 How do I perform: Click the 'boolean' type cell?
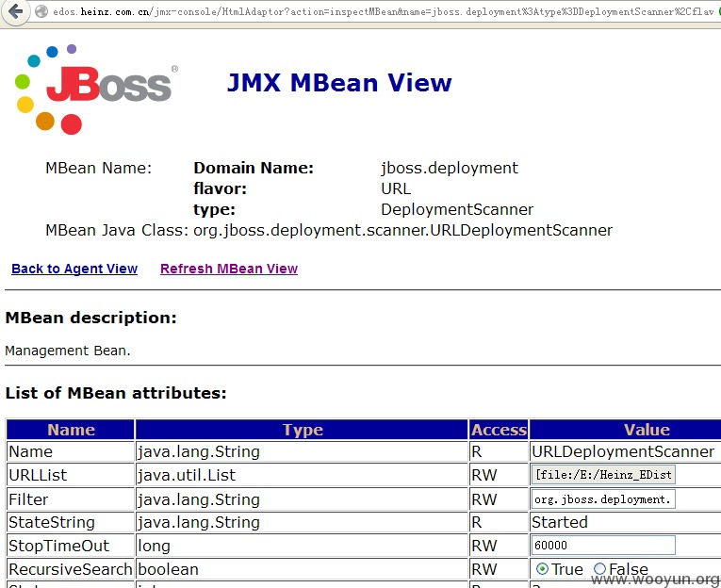(303, 569)
